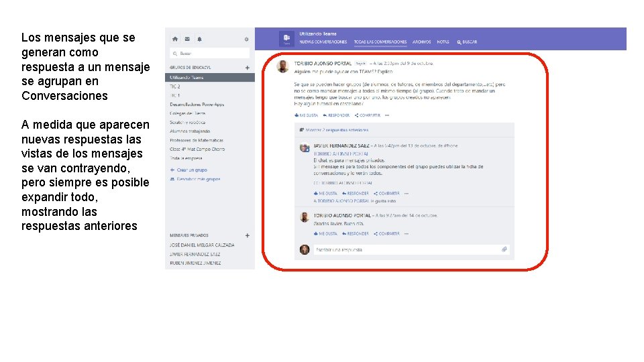Click the Buscar search field in sidebar
Viewport: 644px width, 362px height.
(209, 54)
